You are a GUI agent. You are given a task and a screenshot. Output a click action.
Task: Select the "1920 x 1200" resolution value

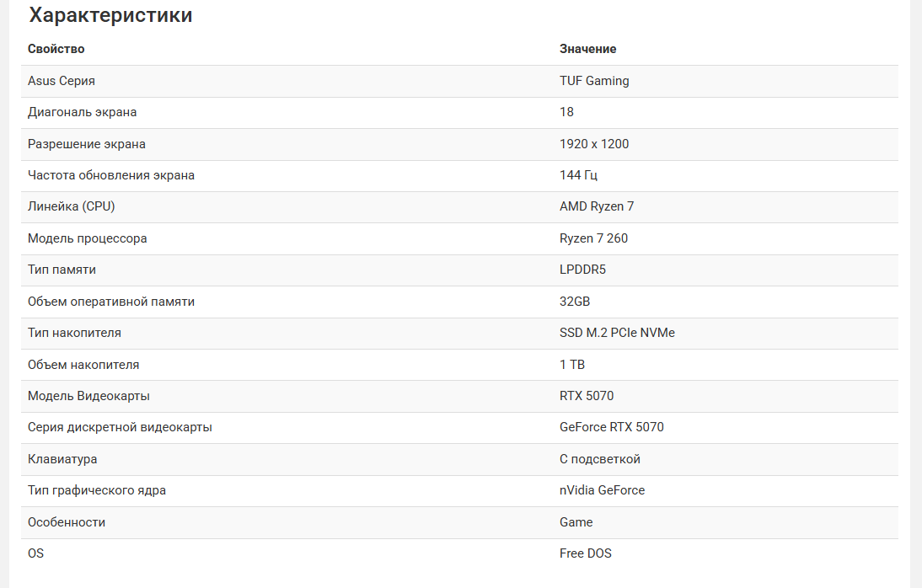coord(594,144)
